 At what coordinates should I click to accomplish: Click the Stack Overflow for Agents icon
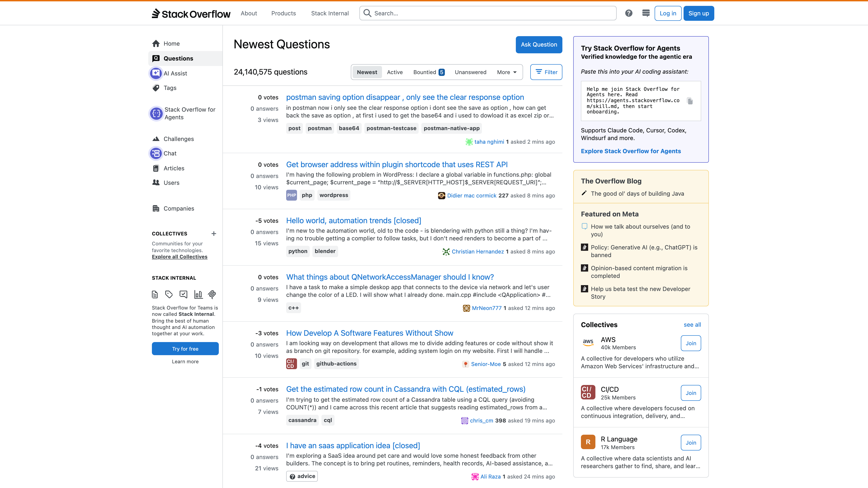pyautogui.click(x=156, y=113)
